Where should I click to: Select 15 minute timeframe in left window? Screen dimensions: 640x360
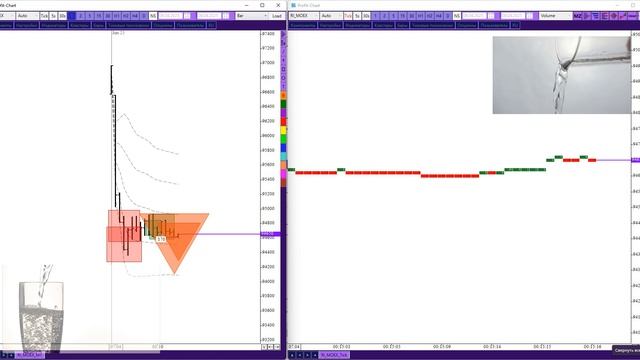coord(98,16)
